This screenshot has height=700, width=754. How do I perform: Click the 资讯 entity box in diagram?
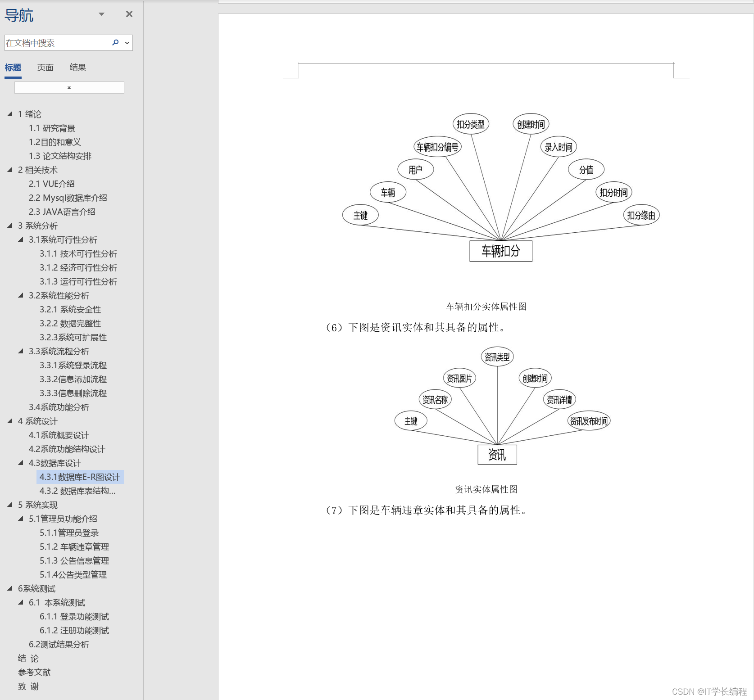pyautogui.click(x=497, y=455)
